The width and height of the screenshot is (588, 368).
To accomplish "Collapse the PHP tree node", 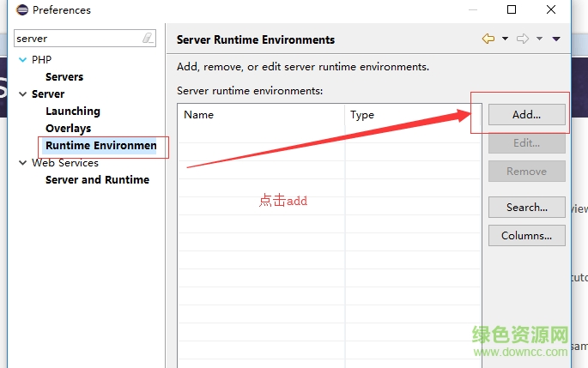I will pos(23,59).
